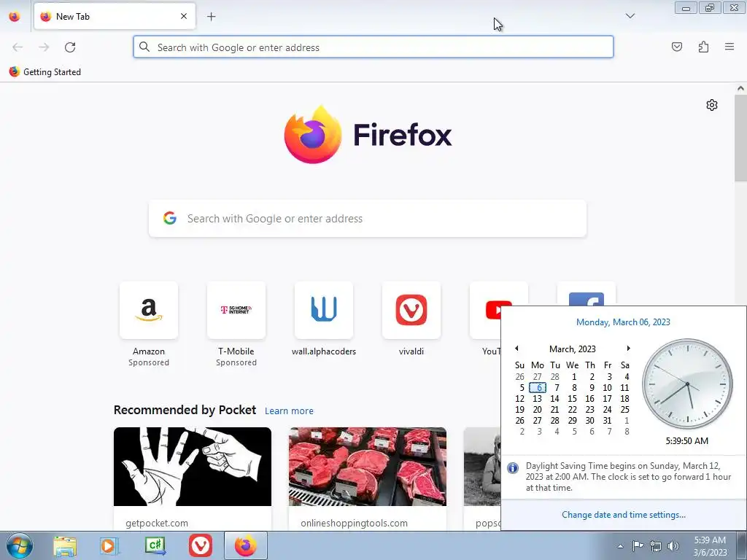Focus the page Google search box

(368, 219)
